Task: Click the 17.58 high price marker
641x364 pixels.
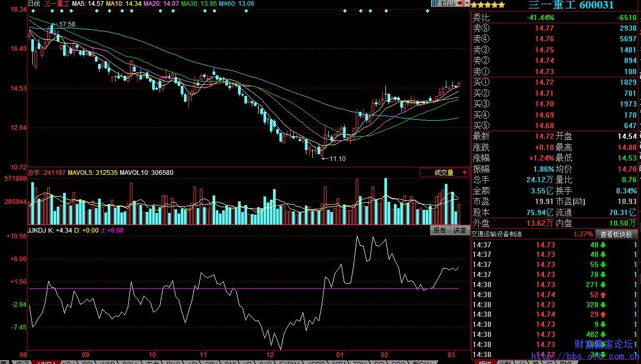Action: pos(67,24)
